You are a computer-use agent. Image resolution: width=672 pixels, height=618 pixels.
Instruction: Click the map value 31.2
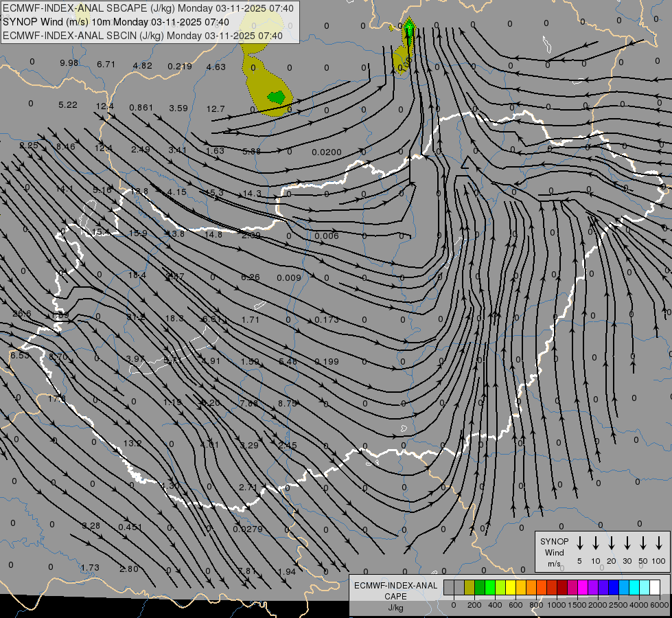136,317
